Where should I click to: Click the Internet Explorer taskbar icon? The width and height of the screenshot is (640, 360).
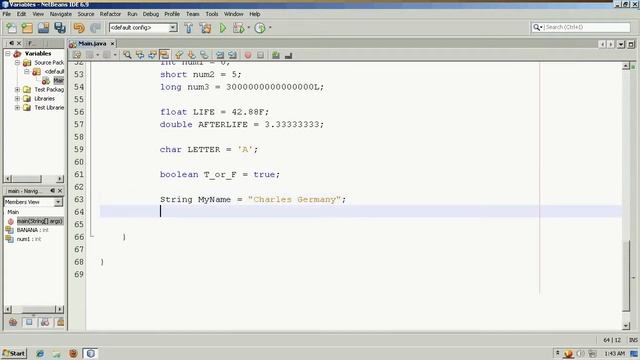(x=40, y=353)
